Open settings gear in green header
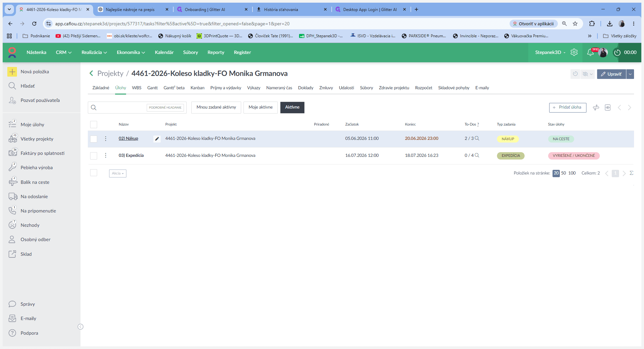 coord(574,52)
